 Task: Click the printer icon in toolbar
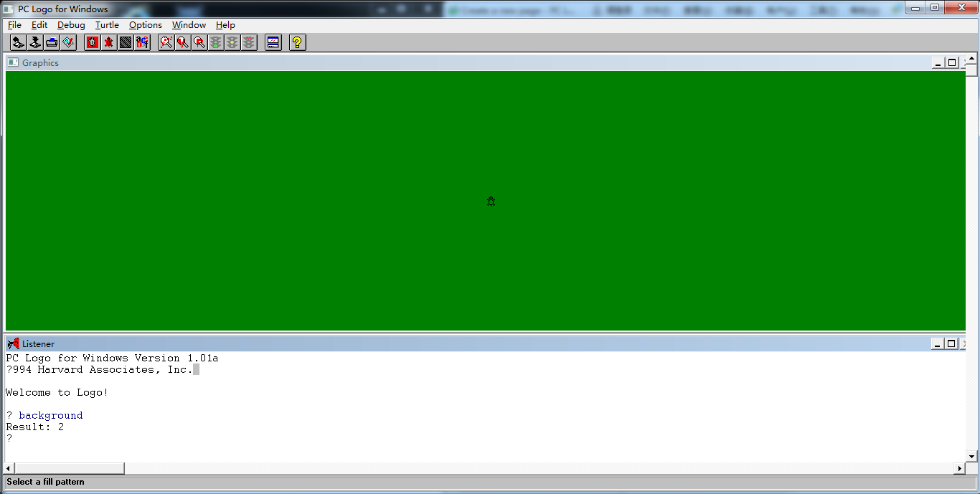(x=52, y=42)
